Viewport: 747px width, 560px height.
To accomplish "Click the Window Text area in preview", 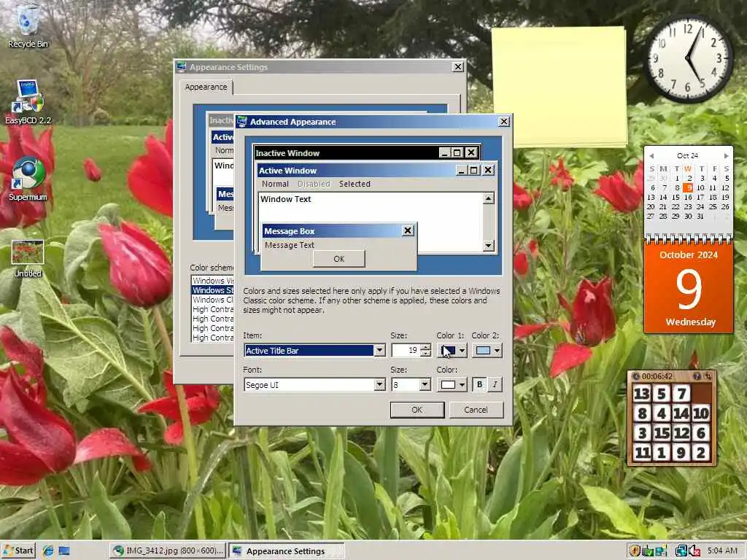I will [x=371, y=222].
